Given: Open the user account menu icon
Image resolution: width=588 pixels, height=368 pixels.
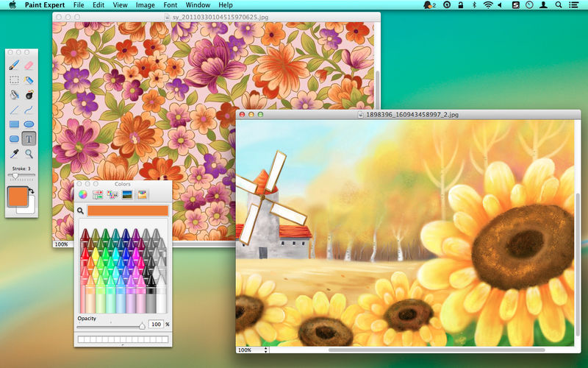Looking at the screenshot, I should (543, 5).
